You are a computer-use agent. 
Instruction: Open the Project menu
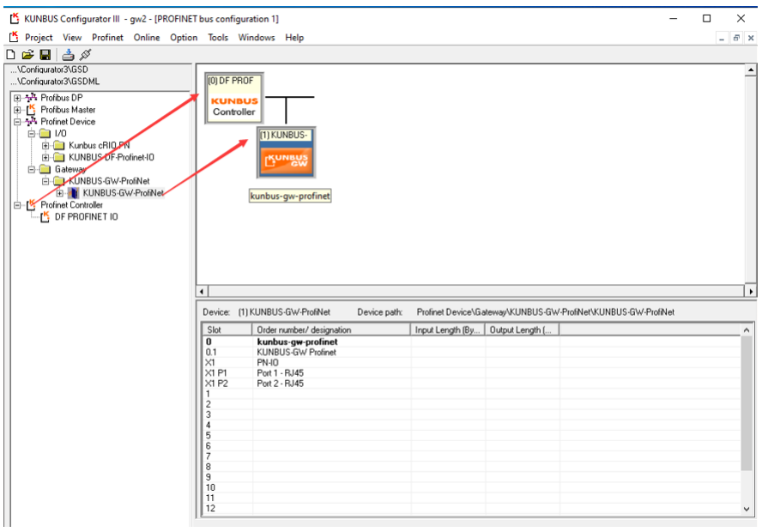[39, 38]
